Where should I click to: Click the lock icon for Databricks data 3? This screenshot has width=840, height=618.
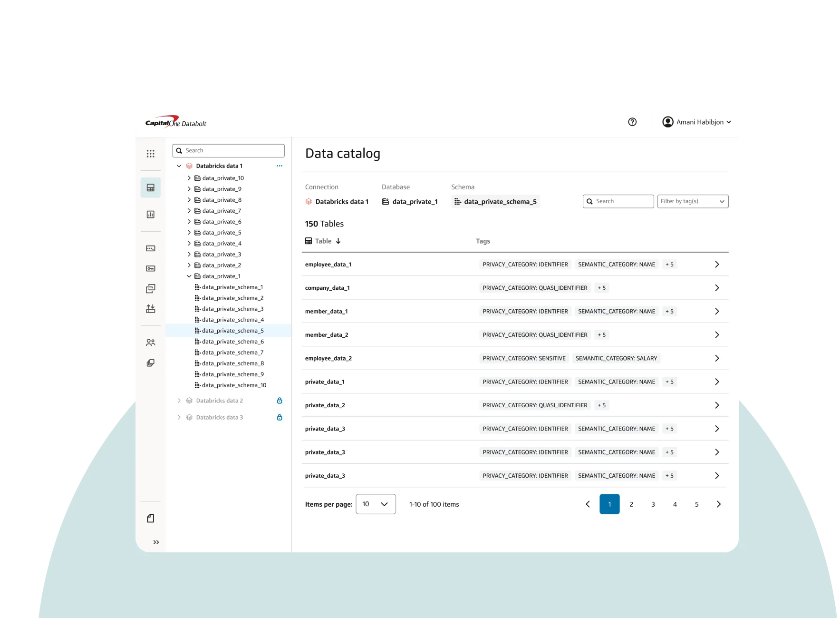click(280, 417)
